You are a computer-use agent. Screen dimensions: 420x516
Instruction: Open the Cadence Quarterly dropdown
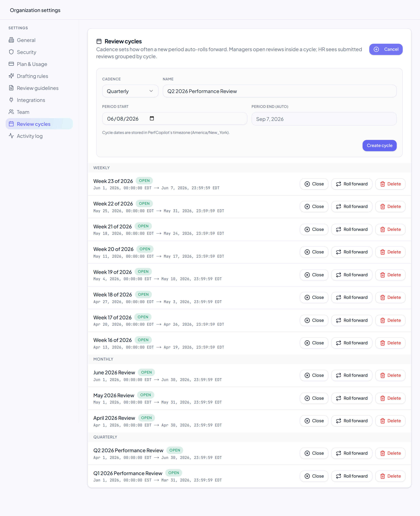point(130,91)
